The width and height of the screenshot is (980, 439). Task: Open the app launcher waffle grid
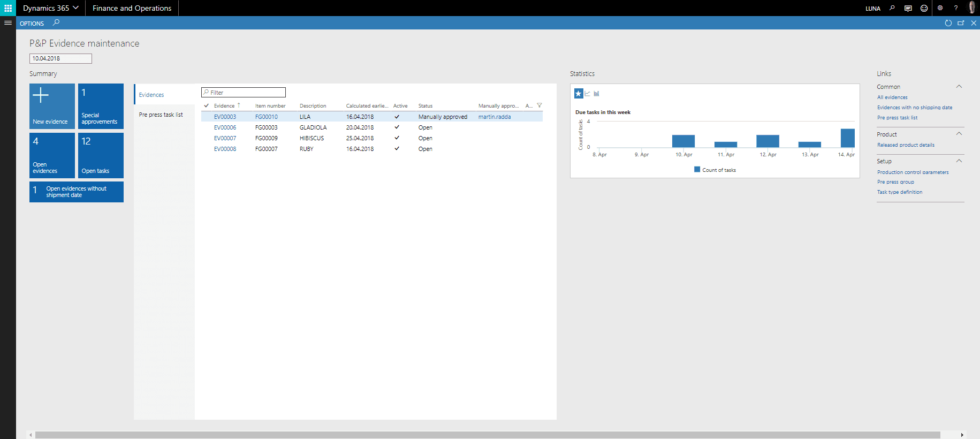8,8
